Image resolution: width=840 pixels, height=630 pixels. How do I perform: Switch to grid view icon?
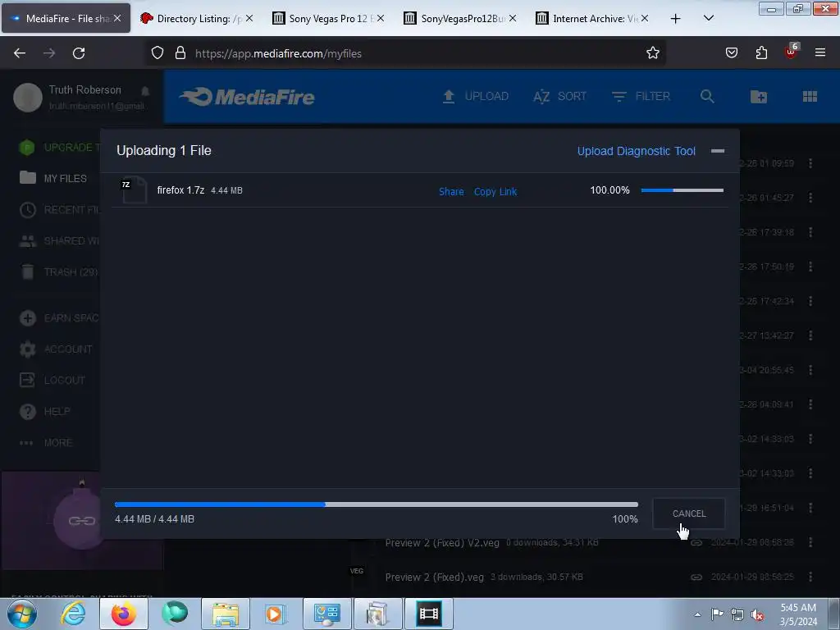coord(810,97)
